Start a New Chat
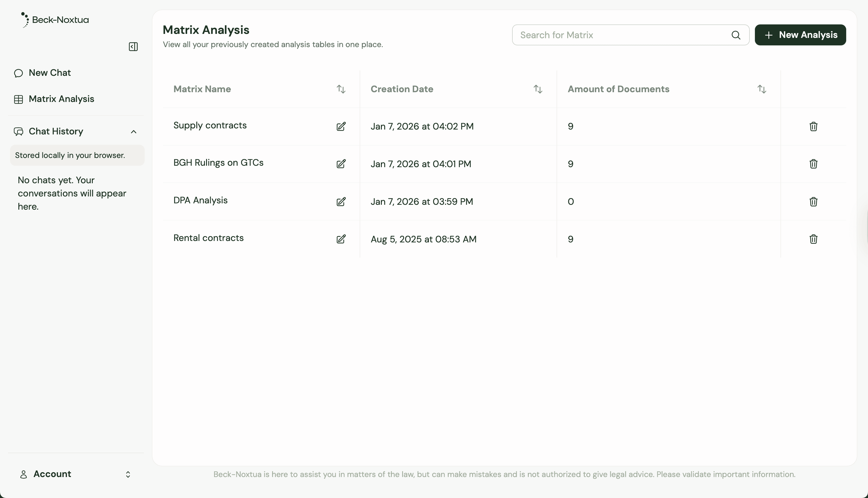This screenshot has height=498, width=868. [x=50, y=73]
